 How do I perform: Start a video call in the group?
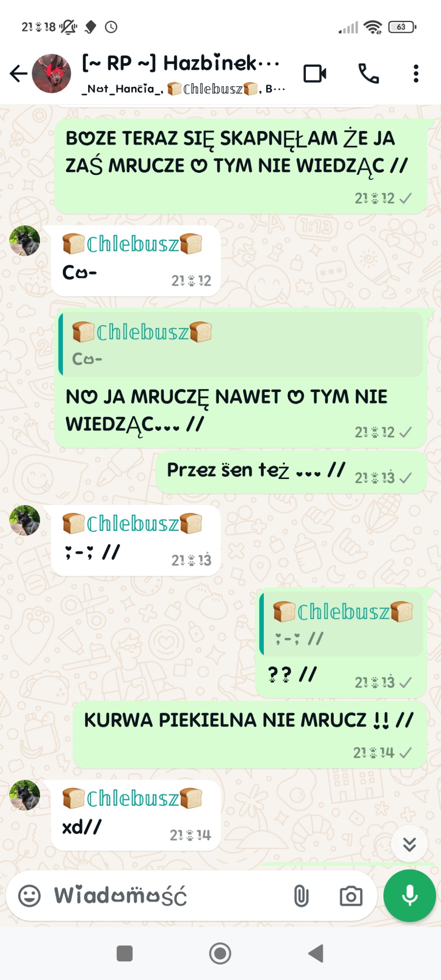click(x=315, y=74)
